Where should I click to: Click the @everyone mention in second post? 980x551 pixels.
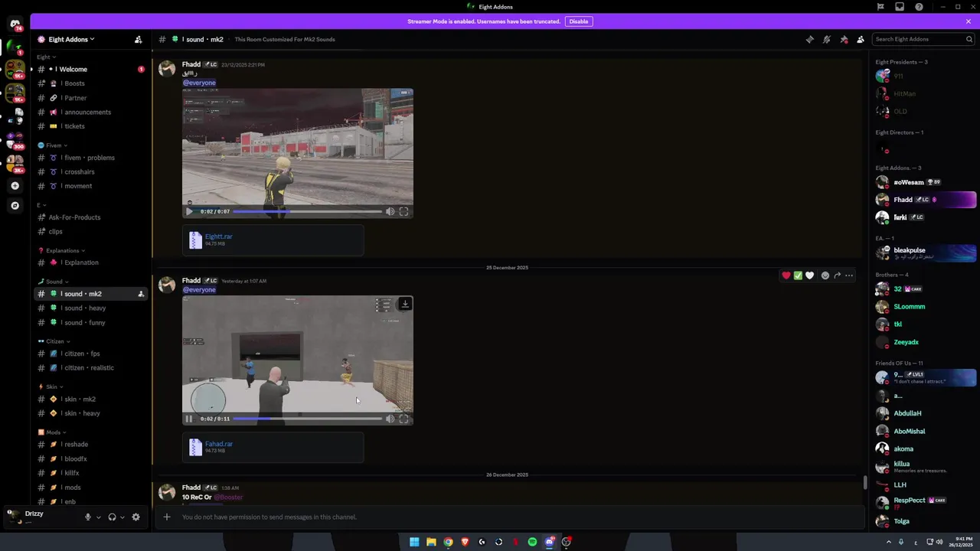pyautogui.click(x=199, y=290)
